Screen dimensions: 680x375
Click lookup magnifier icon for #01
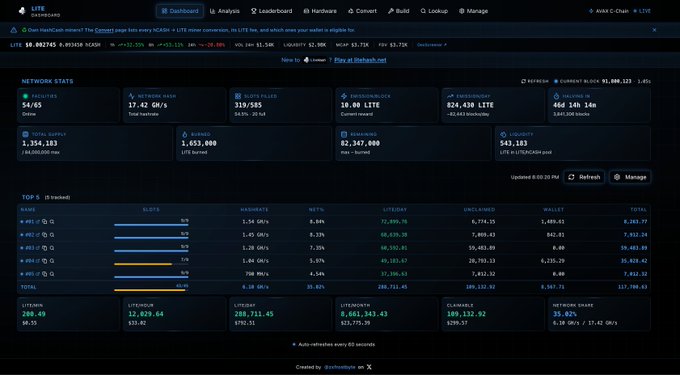[x=52, y=222]
